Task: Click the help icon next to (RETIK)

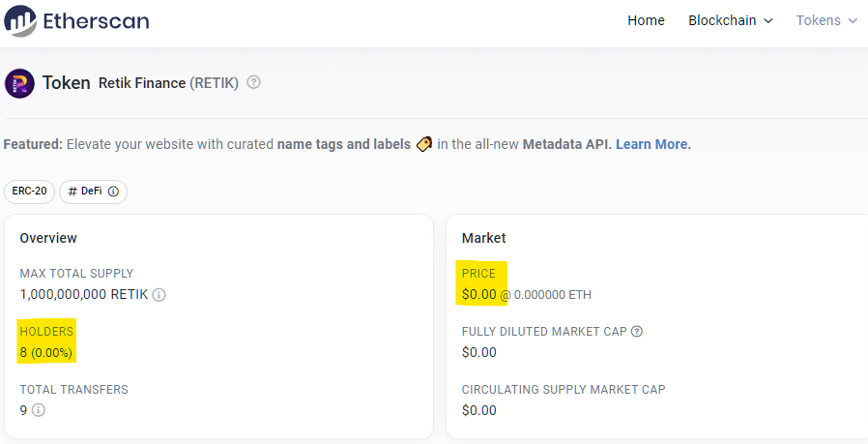Action: (x=253, y=82)
